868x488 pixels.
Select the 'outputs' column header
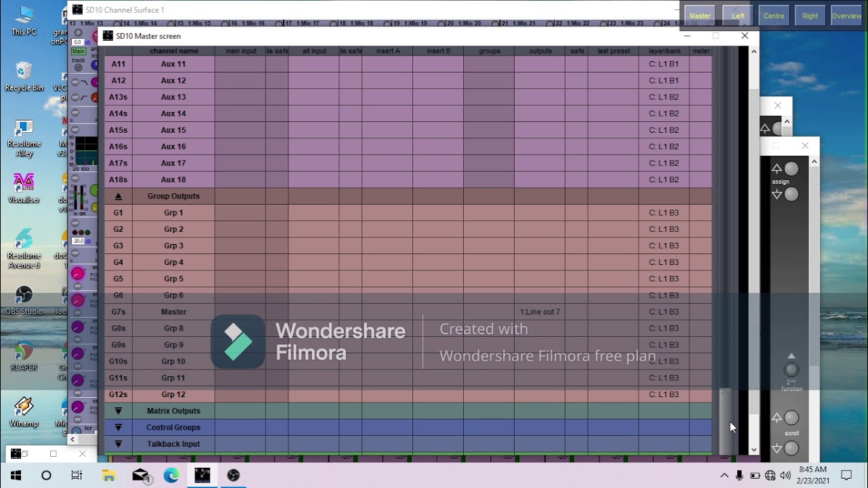point(540,51)
